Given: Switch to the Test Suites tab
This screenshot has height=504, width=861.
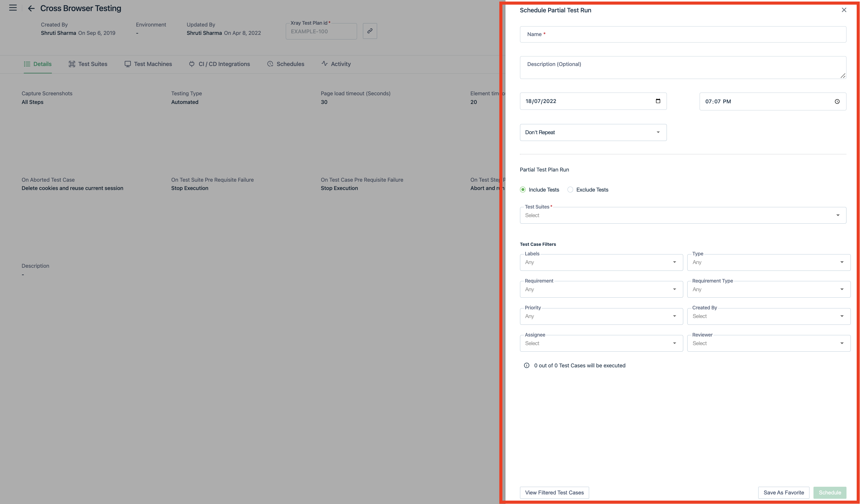Looking at the screenshot, I should (93, 64).
